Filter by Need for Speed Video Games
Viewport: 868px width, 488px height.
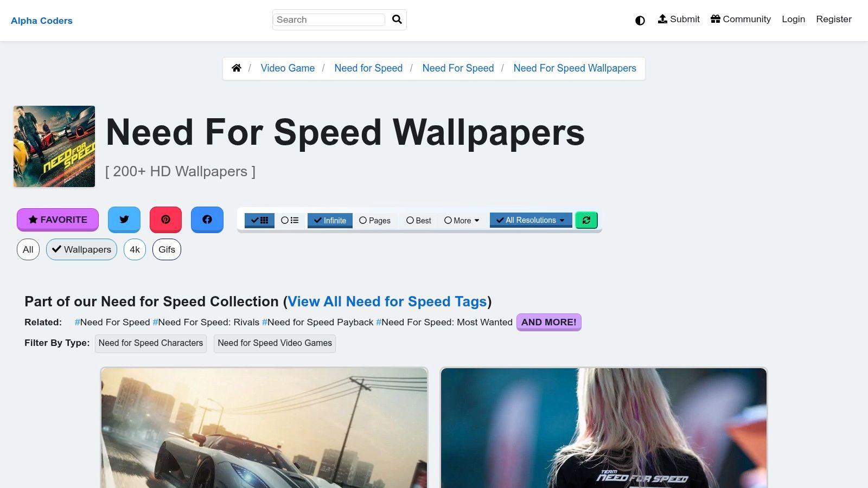[275, 343]
